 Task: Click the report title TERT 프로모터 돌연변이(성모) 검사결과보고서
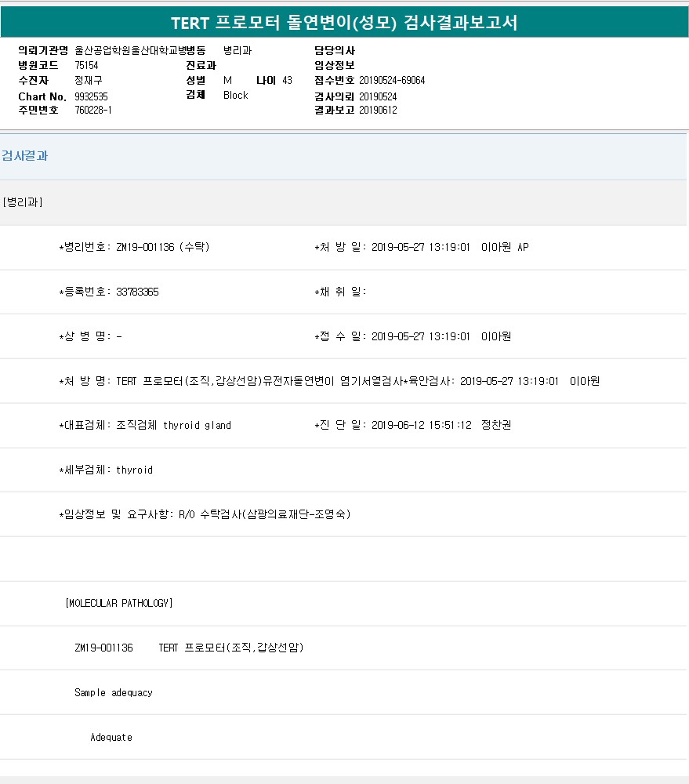click(x=344, y=23)
